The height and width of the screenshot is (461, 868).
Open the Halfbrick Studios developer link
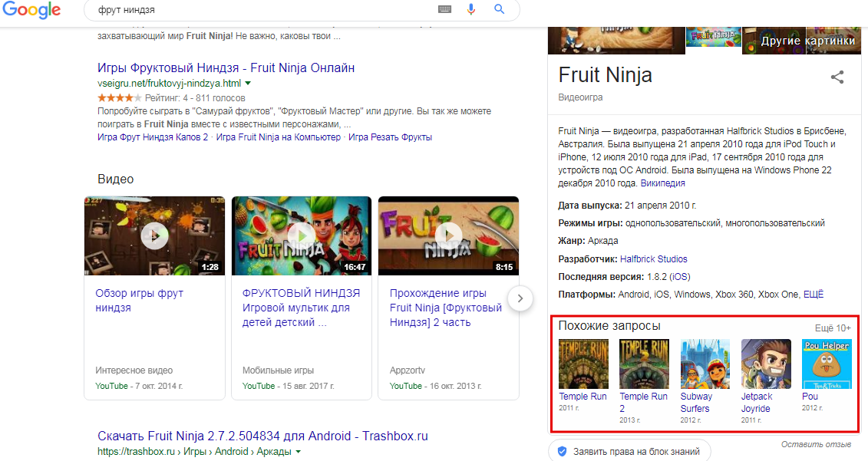[653, 259]
